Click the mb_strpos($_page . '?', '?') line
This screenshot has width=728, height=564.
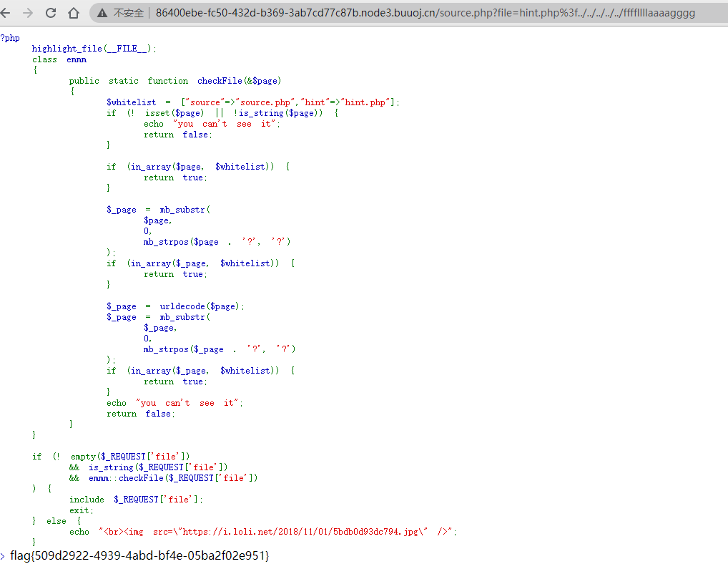click(x=219, y=349)
